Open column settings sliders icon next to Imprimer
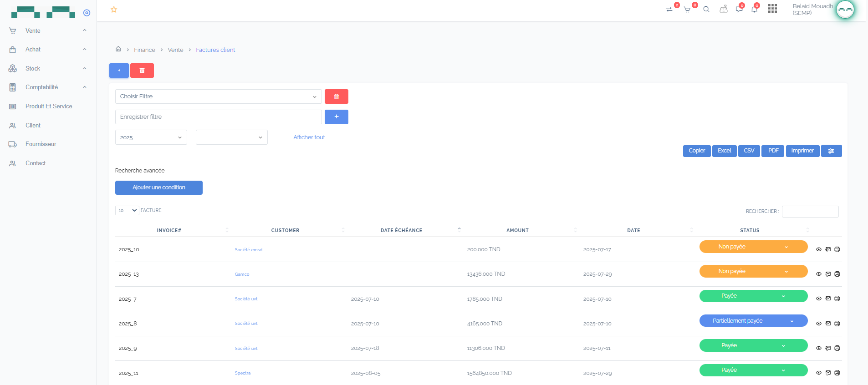Image resolution: width=868 pixels, height=385 pixels. (x=831, y=151)
